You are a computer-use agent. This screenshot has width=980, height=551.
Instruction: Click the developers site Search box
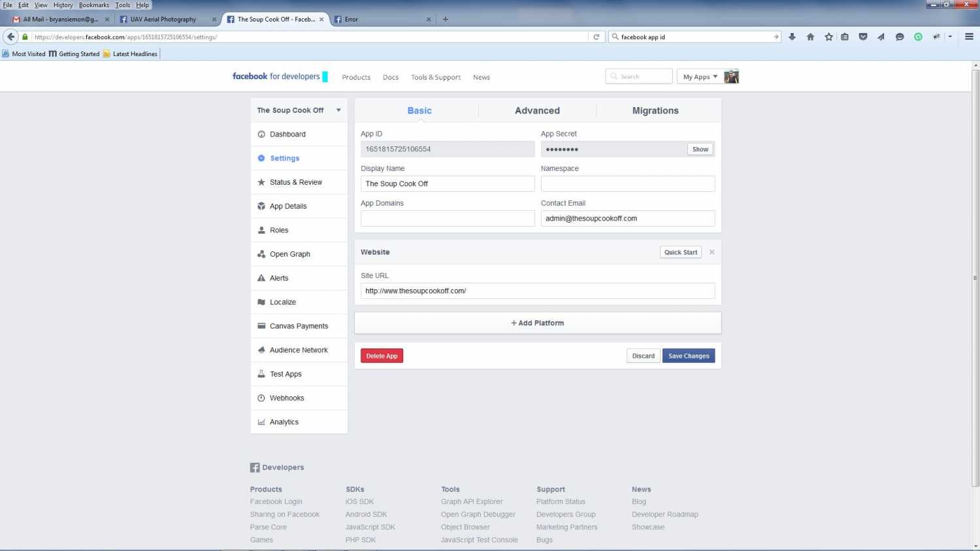click(x=639, y=76)
